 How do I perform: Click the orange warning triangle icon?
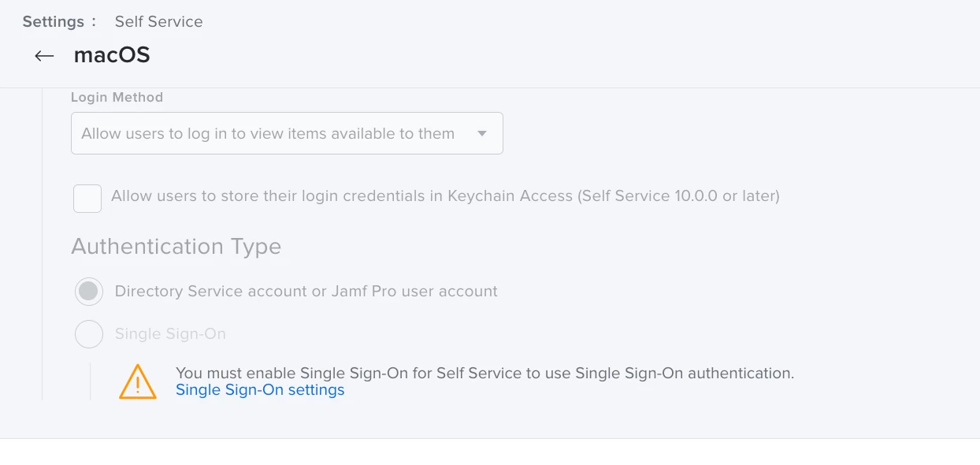point(138,381)
